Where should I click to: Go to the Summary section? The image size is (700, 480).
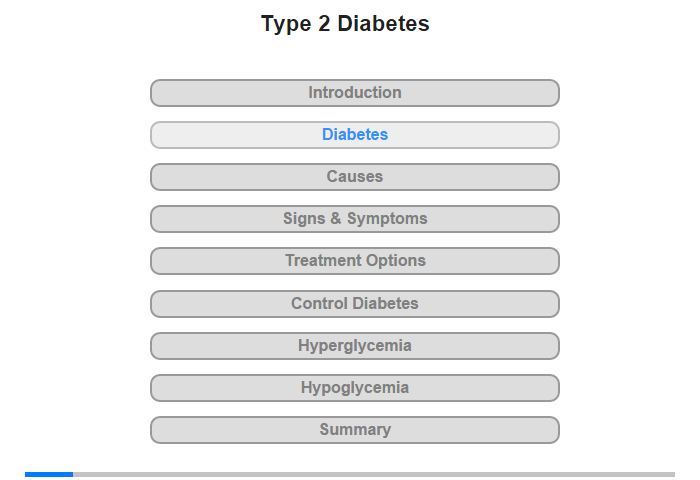[354, 430]
